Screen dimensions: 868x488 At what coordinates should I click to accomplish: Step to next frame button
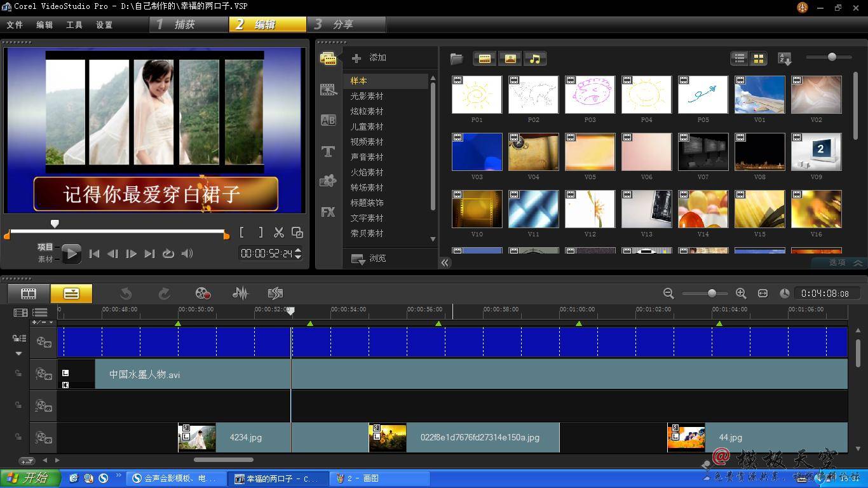coord(131,254)
